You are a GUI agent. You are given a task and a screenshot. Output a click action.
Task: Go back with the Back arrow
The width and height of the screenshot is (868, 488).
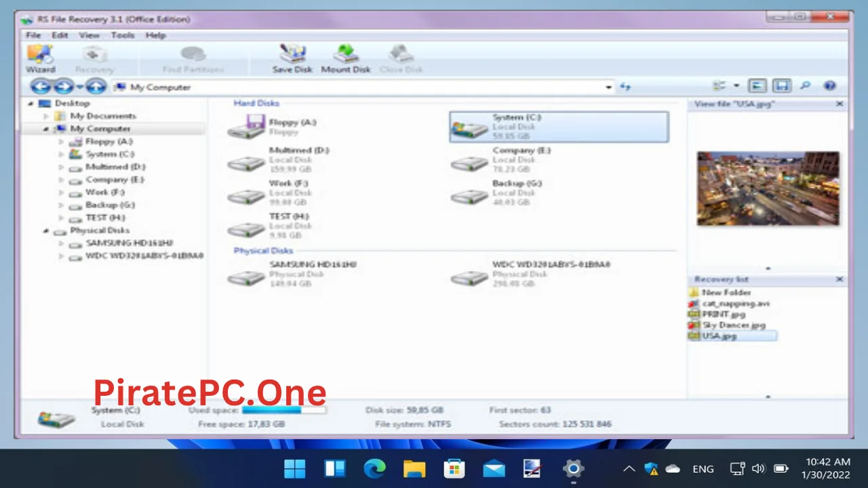click(41, 87)
